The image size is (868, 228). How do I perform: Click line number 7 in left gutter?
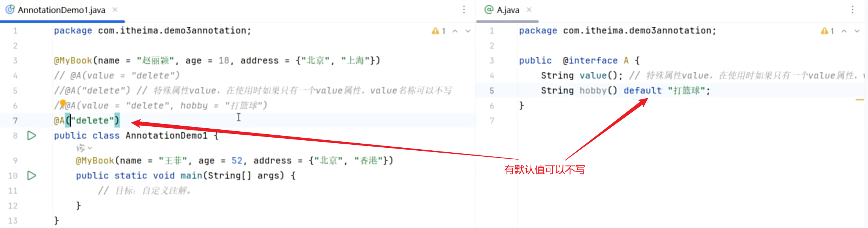[x=15, y=120]
